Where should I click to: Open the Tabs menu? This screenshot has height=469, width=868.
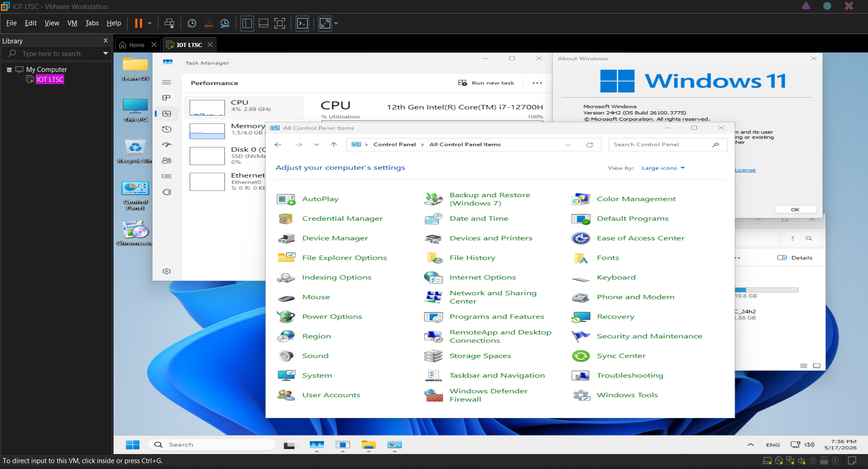click(x=92, y=23)
